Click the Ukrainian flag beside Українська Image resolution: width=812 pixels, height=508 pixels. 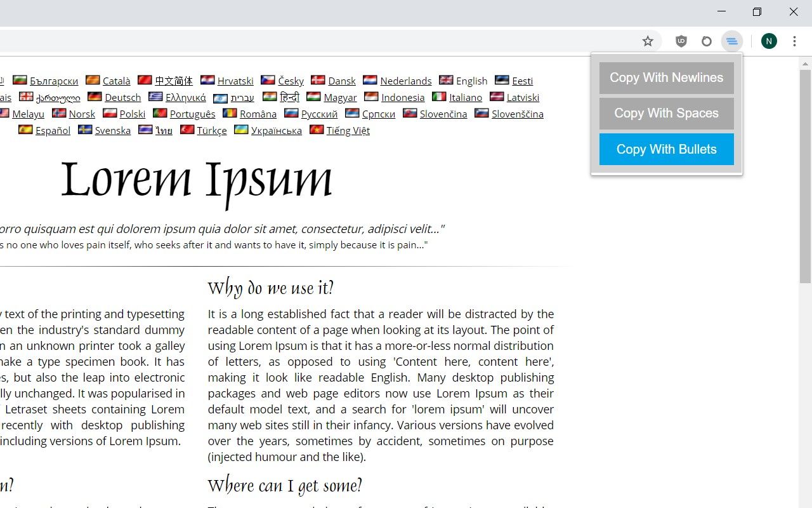click(242, 130)
